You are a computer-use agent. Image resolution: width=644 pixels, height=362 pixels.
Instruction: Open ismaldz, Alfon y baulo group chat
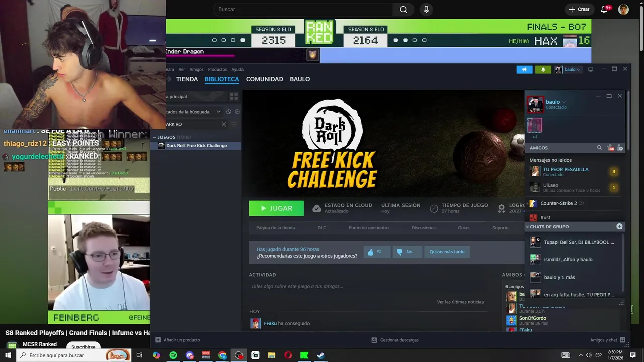tap(575, 260)
